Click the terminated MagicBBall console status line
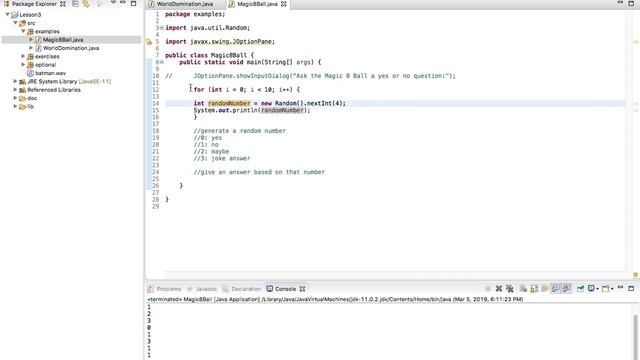Viewport: 640px width, 360px height. 335,299
